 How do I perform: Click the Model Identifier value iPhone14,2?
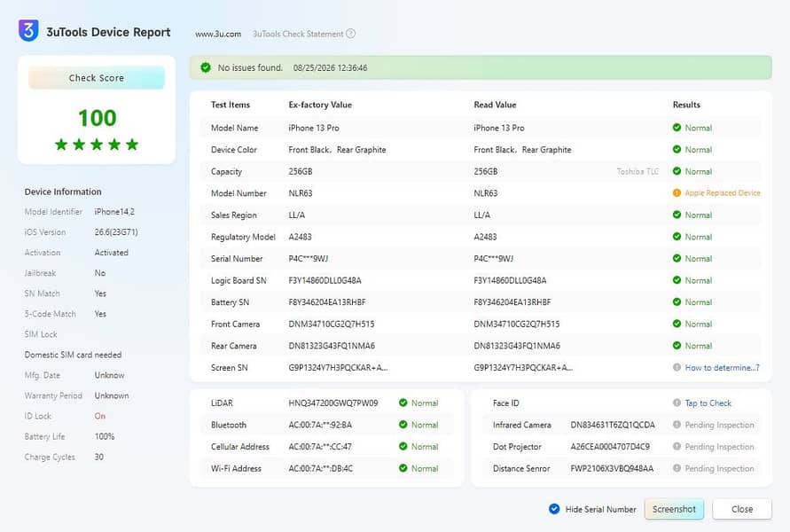click(x=114, y=212)
